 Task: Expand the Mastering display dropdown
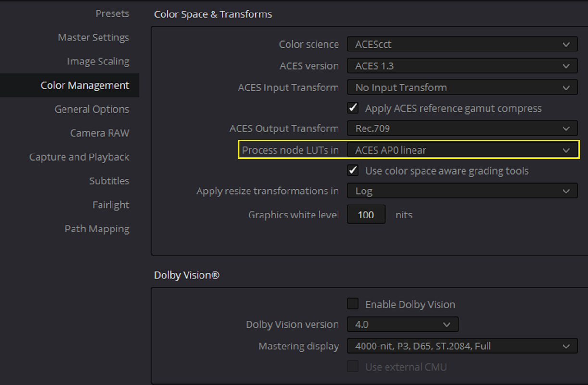tap(462, 346)
